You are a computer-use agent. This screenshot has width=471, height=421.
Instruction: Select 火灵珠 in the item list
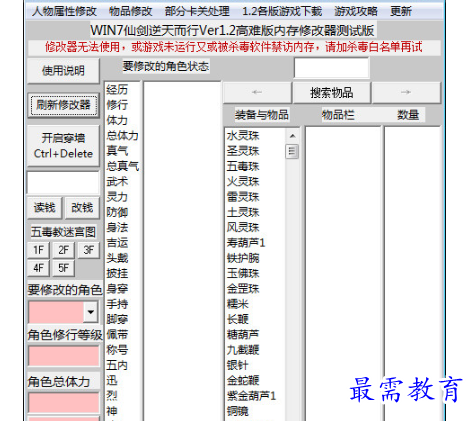tap(243, 182)
